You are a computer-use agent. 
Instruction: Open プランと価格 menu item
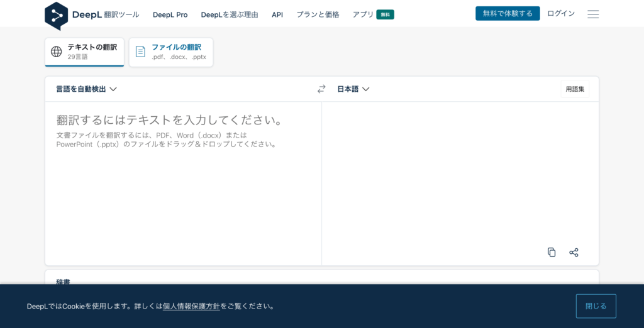(x=318, y=15)
